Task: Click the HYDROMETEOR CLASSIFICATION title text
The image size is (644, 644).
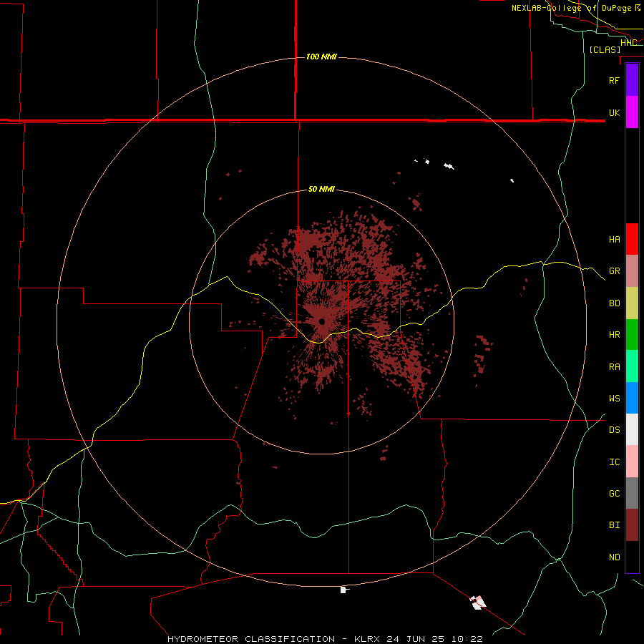Action: click(x=251, y=639)
